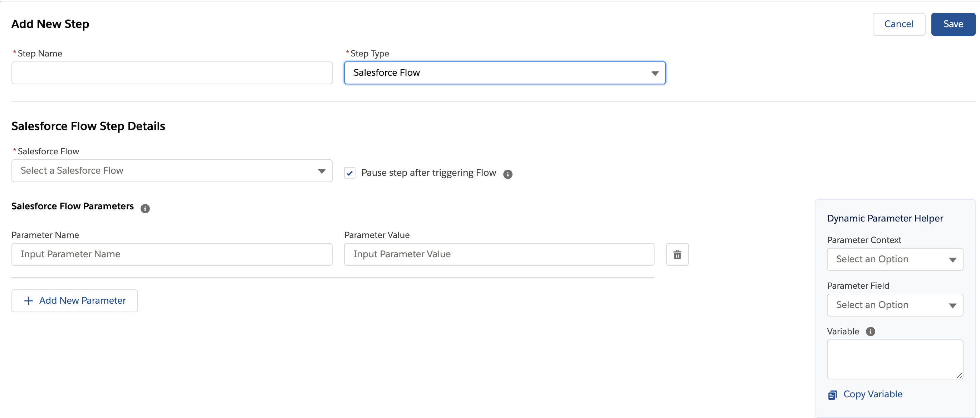
Task: Cancel adding the new step
Action: tap(898, 24)
